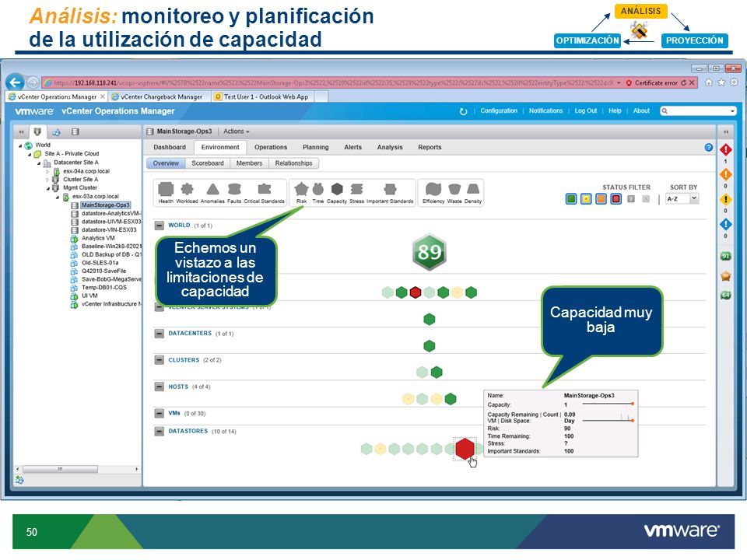Switch to Test User 1 Outlook Web App tab
Viewport: 747px width, 560px height.
click(263, 96)
